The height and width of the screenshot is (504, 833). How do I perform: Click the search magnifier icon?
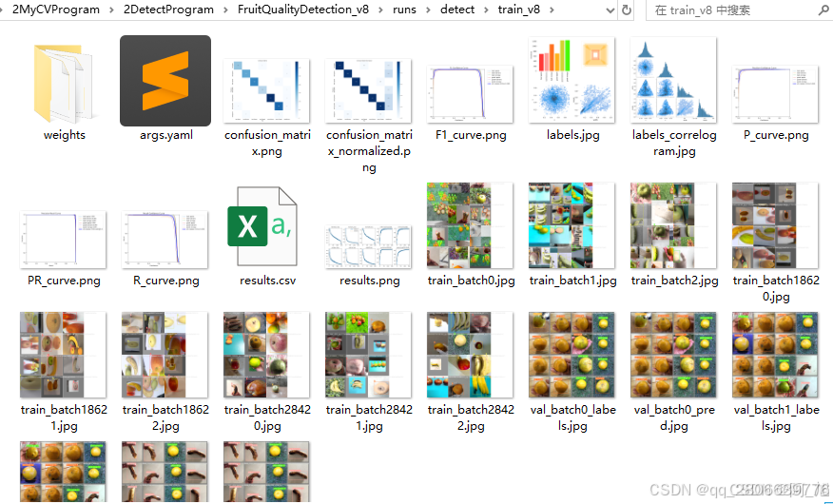[823, 10]
